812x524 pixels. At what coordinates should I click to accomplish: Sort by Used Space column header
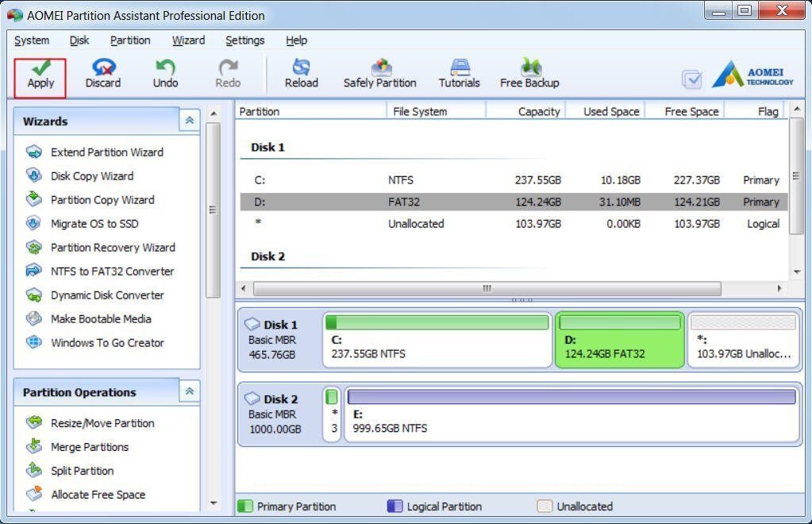(x=605, y=111)
